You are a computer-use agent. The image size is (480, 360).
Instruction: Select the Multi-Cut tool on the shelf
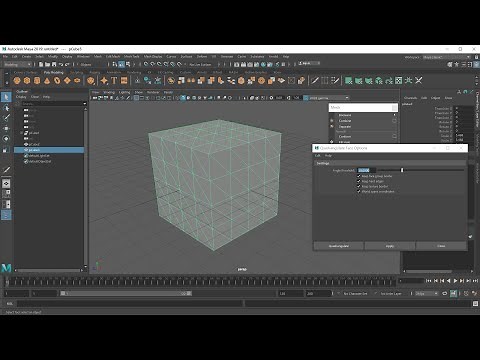(315, 80)
